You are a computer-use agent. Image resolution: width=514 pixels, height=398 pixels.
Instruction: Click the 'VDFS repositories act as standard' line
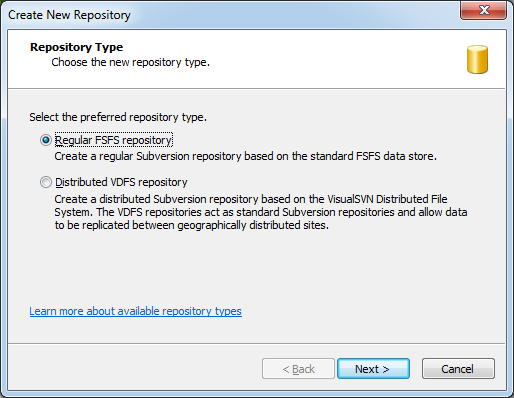(x=261, y=212)
